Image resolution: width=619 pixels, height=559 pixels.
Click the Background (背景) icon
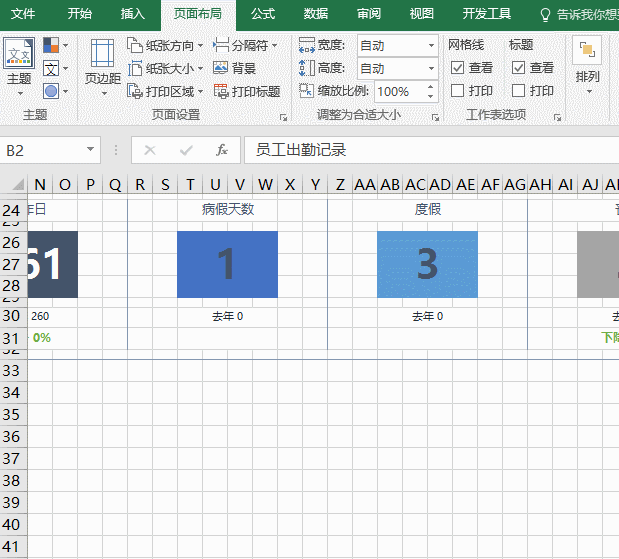(x=221, y=68)
